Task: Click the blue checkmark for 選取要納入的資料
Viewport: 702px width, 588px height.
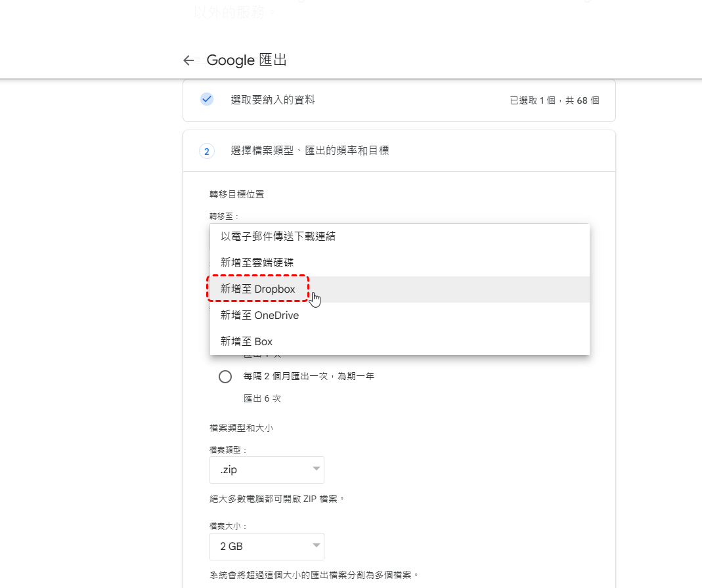Action: click(206, 99)
